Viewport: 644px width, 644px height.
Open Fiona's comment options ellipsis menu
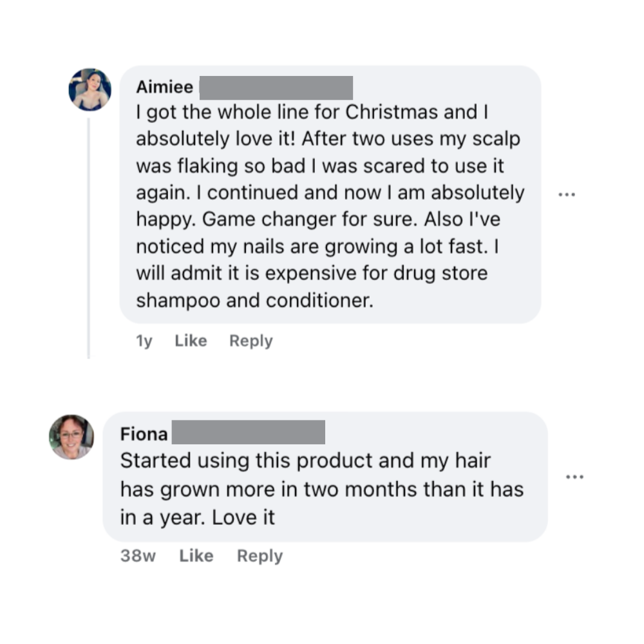pyautogui.click(x=574, y=477)
